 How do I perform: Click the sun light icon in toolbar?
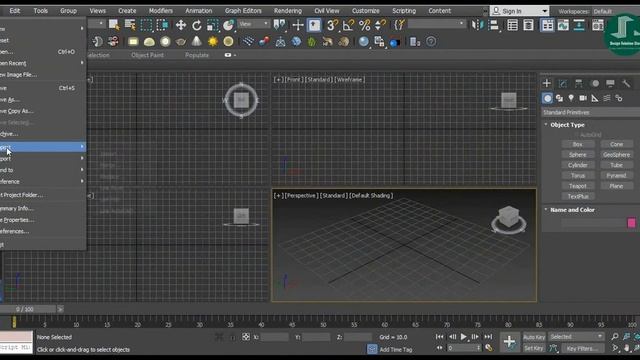click(213, 41)
